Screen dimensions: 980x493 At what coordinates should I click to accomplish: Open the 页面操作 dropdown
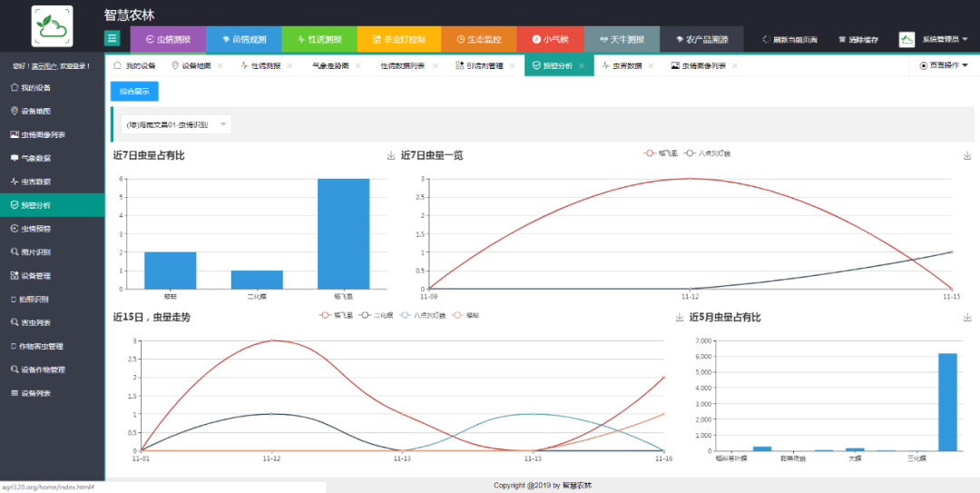point(944,65)
